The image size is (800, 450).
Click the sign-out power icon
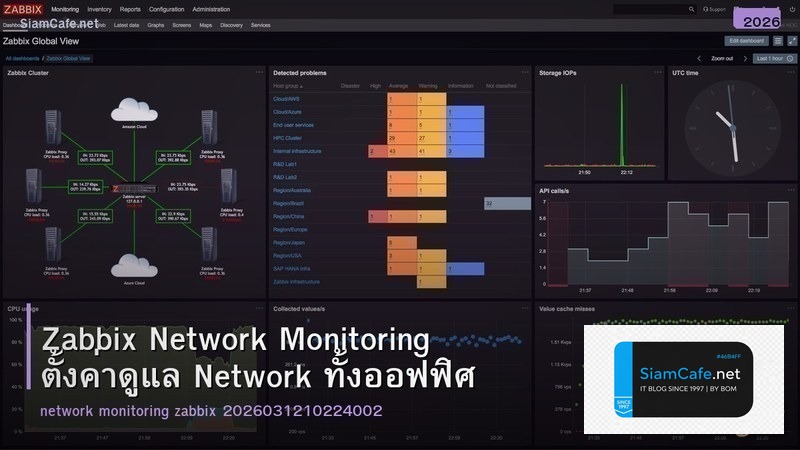point(792,9)
